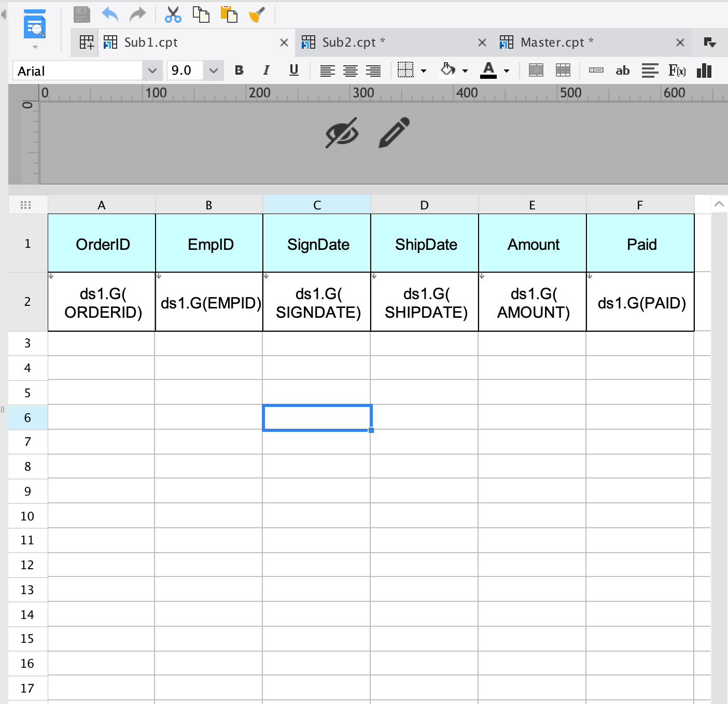This screenshot has width=728, height=704.
Task: Insert a text widget using the ab icon
Action: point(623,71)
